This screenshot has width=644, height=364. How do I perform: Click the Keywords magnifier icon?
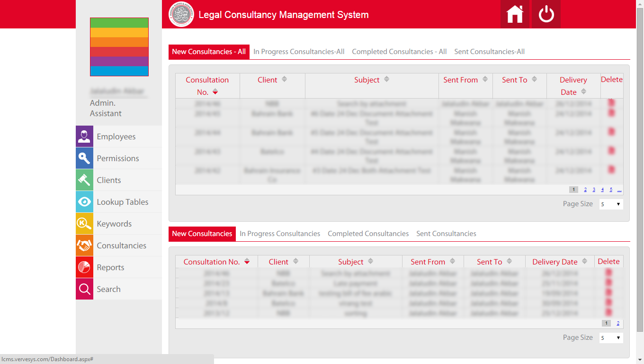tap(85, 224)
